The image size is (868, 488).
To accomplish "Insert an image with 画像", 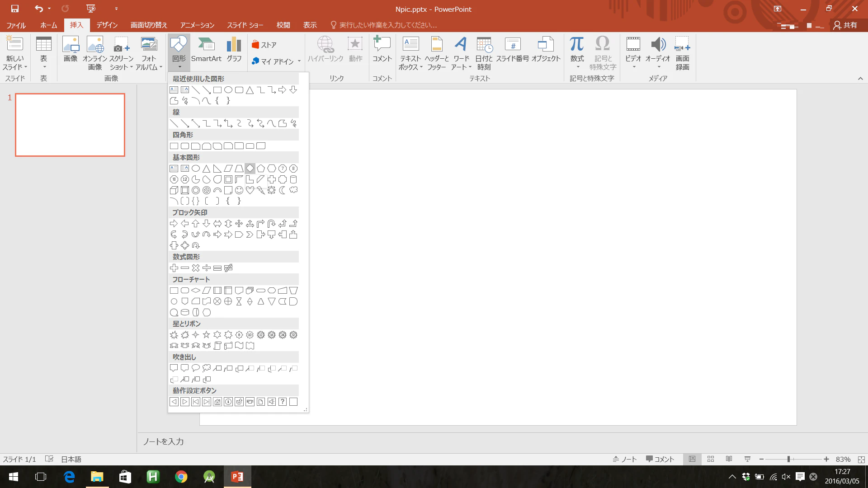I will tap(71, 50).
